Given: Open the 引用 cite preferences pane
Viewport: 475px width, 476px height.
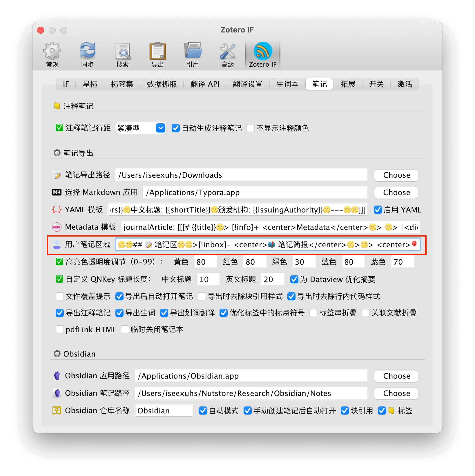Looking at the screenshot, I should (x=193, y=55).
